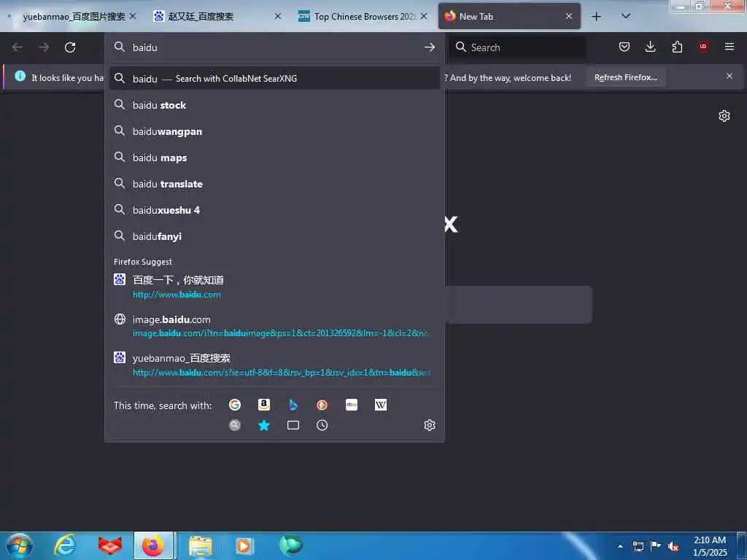The height and width of the screenshot is (560, 747).
Task: Reload the current page
Action: point(70,47)
